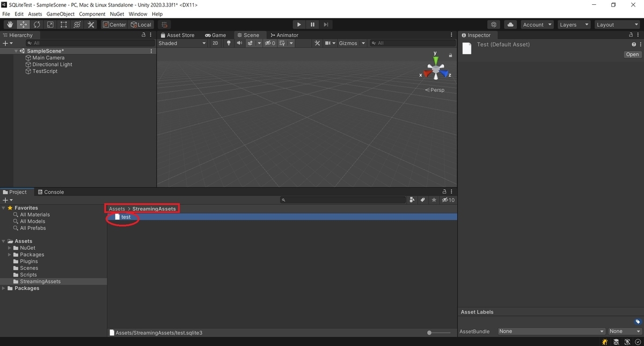The height and width of the screenshot is (346, 644).
Task: Select the Scale tool
Action: 50,24
